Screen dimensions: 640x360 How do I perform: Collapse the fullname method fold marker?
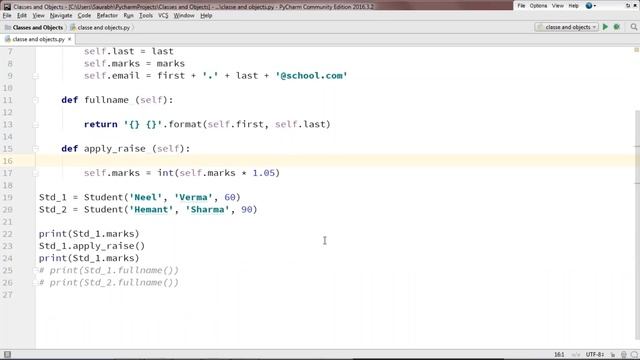point(36,100)
